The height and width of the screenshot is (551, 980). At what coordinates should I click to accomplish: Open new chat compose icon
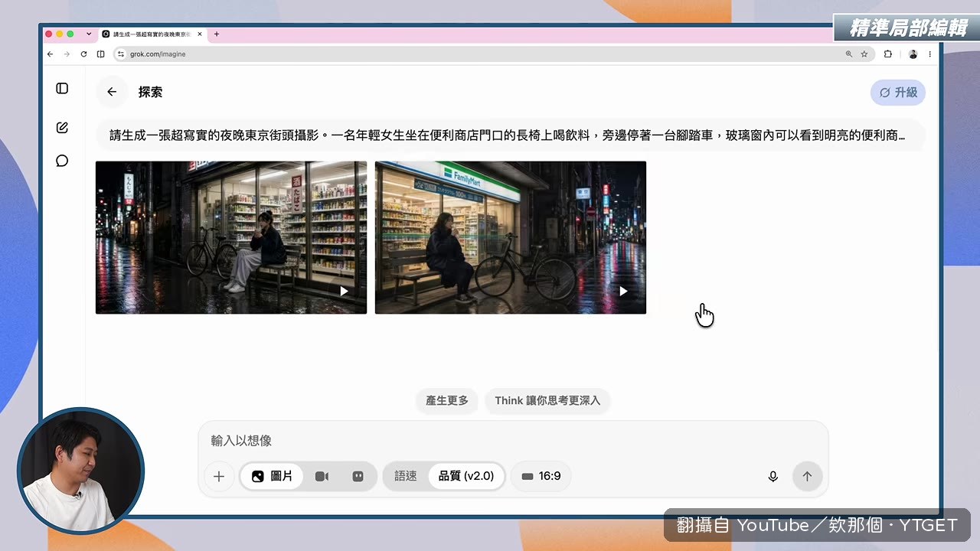[62, 128]
